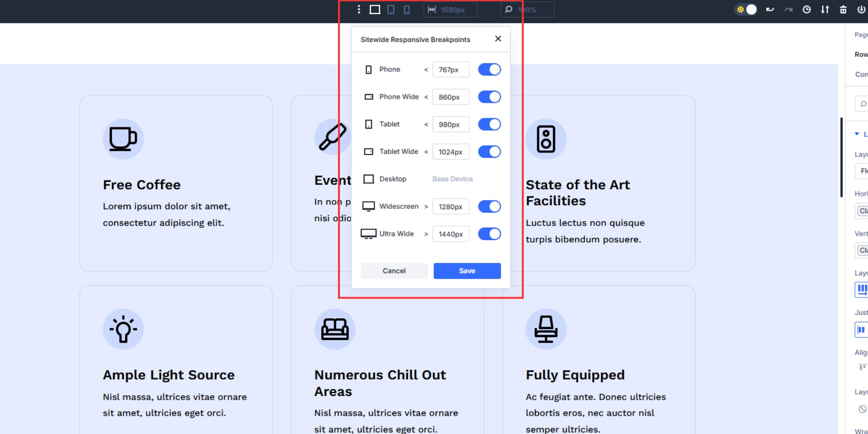This screenshot has width=868, height=434.
Task: Cancel the breakpoints dialog changes
Action: click(393, 271)
